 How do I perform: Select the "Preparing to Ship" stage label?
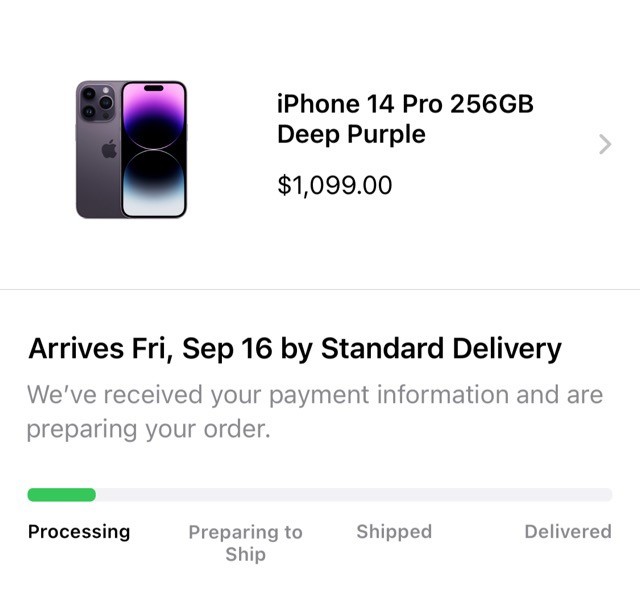pyautogui.click(x=245, y=542)
